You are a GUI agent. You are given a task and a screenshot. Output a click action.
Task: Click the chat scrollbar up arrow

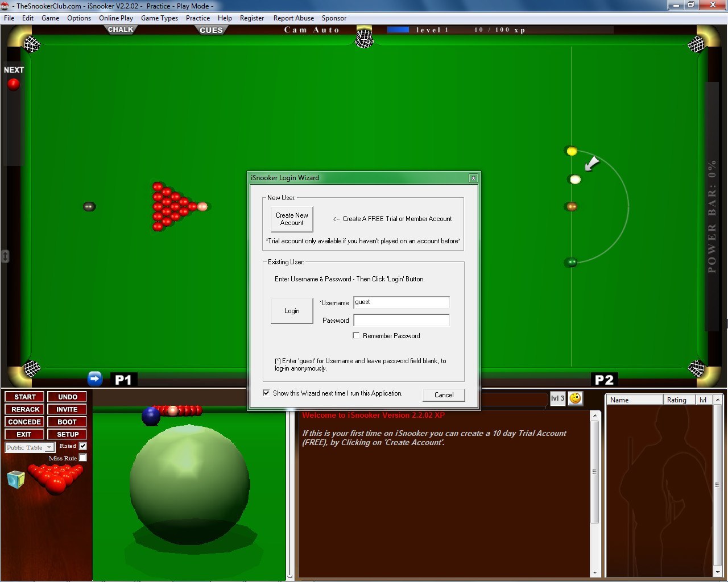coord(594,415)
